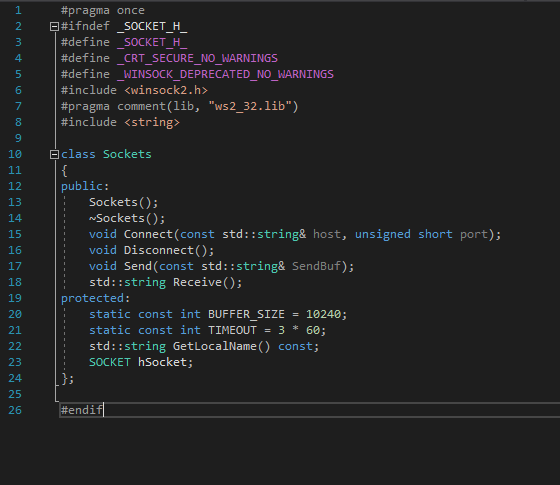Click the Receive method name
This screenshot has width=560, height=485.
point(198,282)
